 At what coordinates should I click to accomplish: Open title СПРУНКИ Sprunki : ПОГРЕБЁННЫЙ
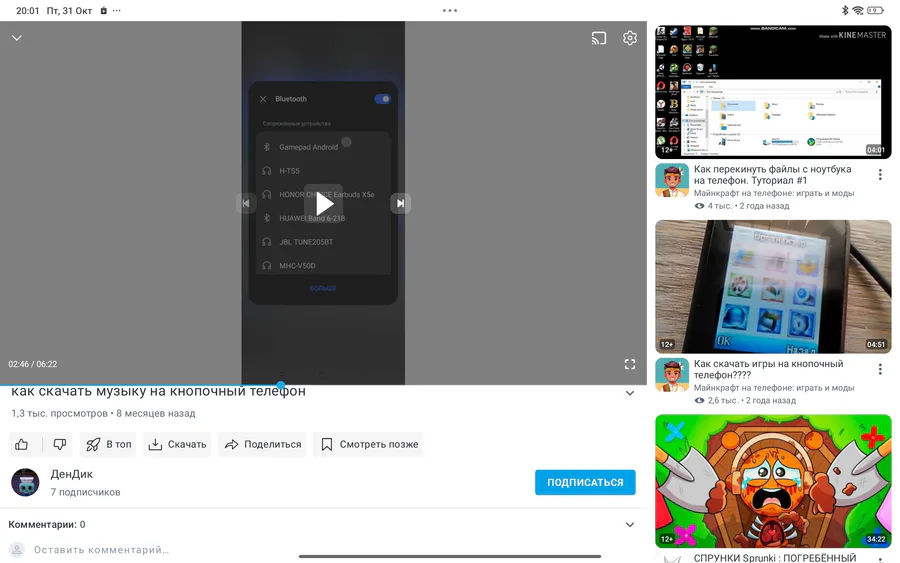[775, 558]
